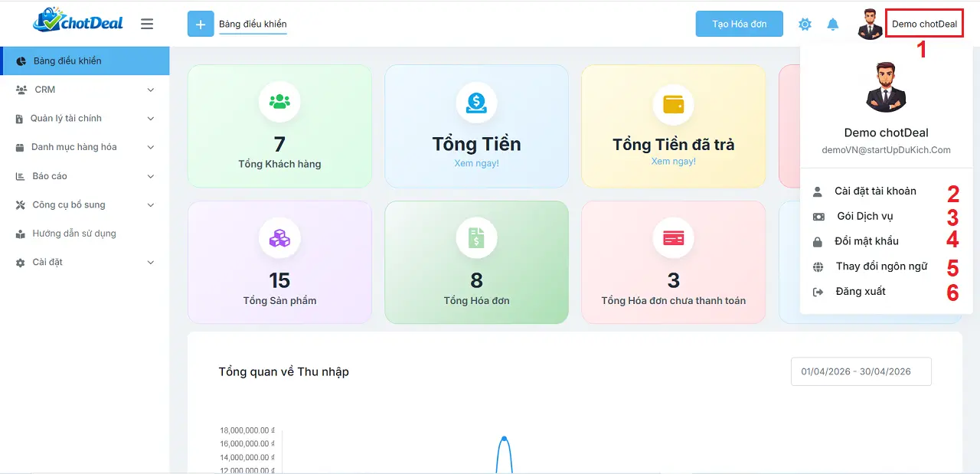Expand the CRM section
Viewport: 980px width, 474px height.
(84, 90)
